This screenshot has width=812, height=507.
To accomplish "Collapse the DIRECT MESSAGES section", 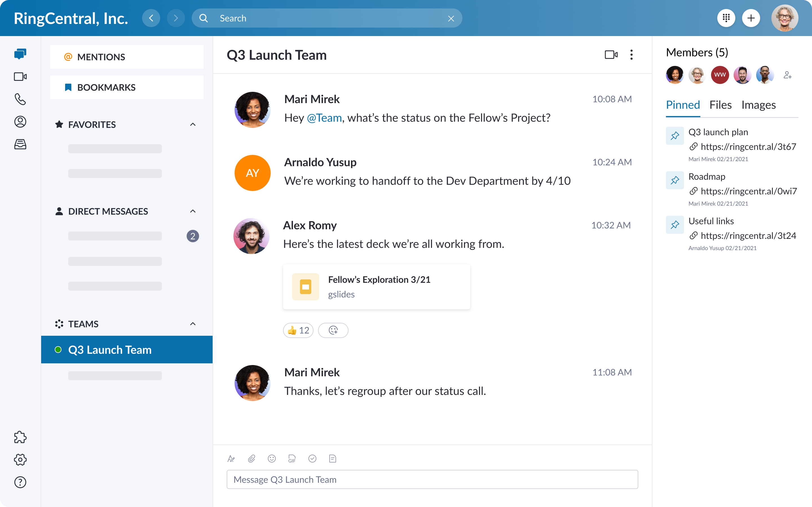I will tap(192, 211).
